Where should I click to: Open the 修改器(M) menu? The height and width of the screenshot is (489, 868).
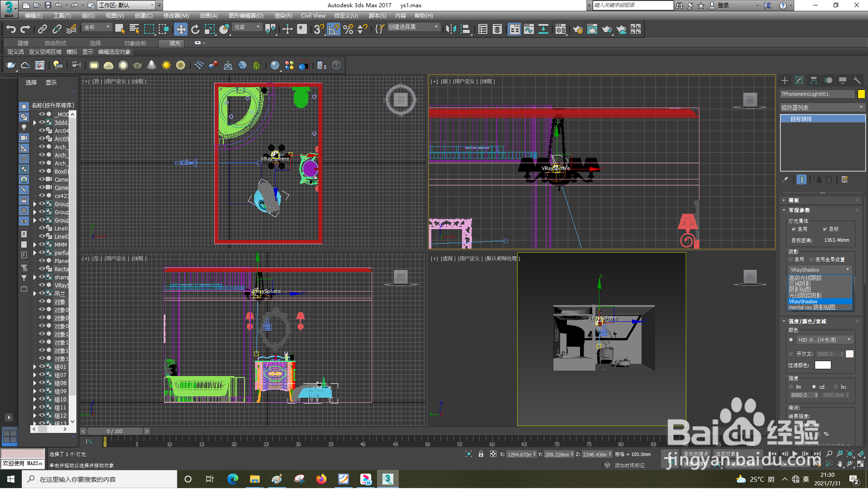point(176,16)
